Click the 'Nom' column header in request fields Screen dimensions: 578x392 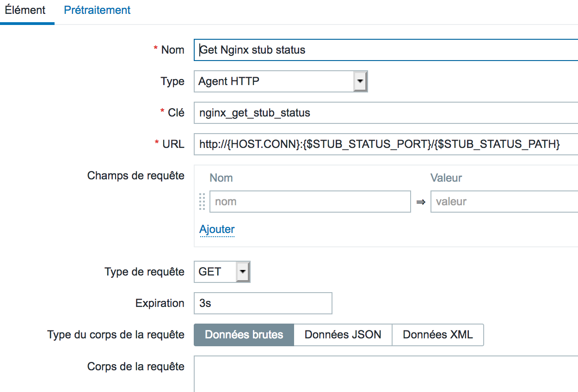point(221,178)
